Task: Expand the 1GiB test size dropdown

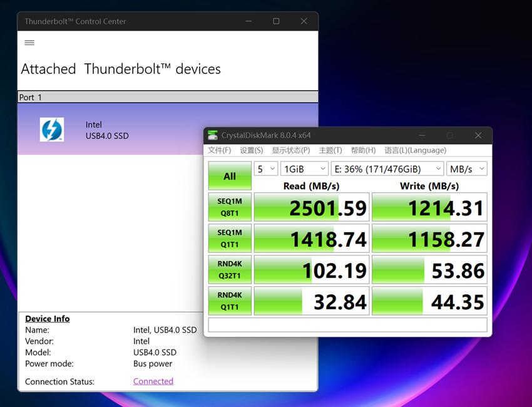Action: pos(304,169)
